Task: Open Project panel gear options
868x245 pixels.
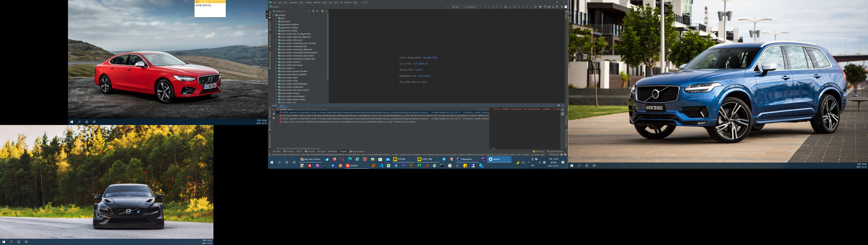Action: 323,11
